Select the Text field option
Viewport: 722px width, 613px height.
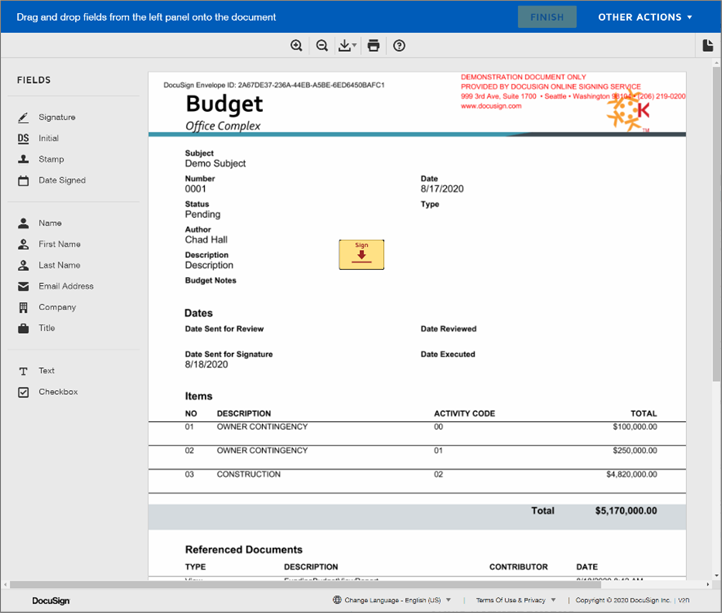(x=46, y=371)
